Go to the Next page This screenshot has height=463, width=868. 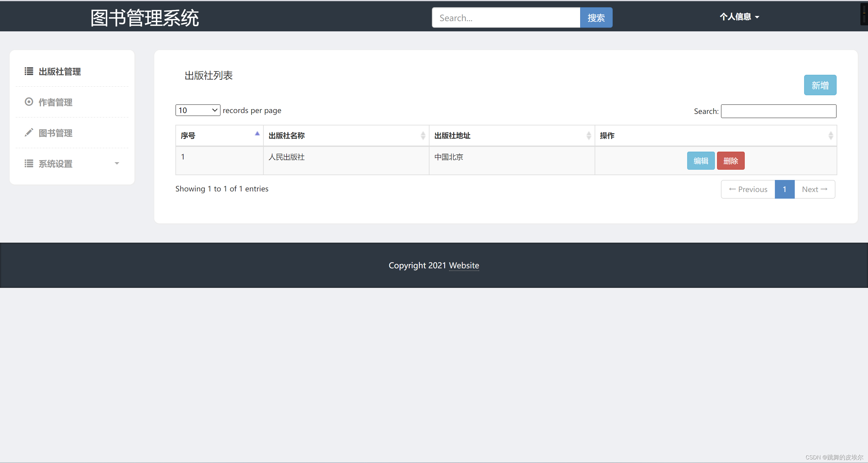(x=814, y=189)
